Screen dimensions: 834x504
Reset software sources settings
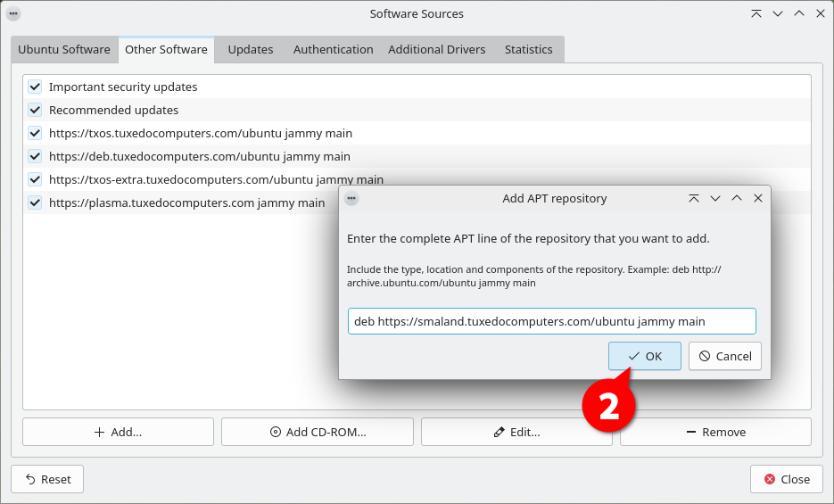click(47, 479)
